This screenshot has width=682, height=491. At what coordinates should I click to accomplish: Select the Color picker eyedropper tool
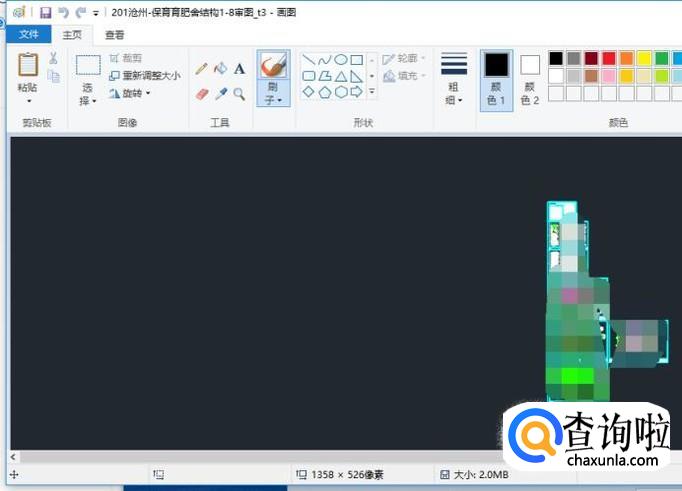221,94
